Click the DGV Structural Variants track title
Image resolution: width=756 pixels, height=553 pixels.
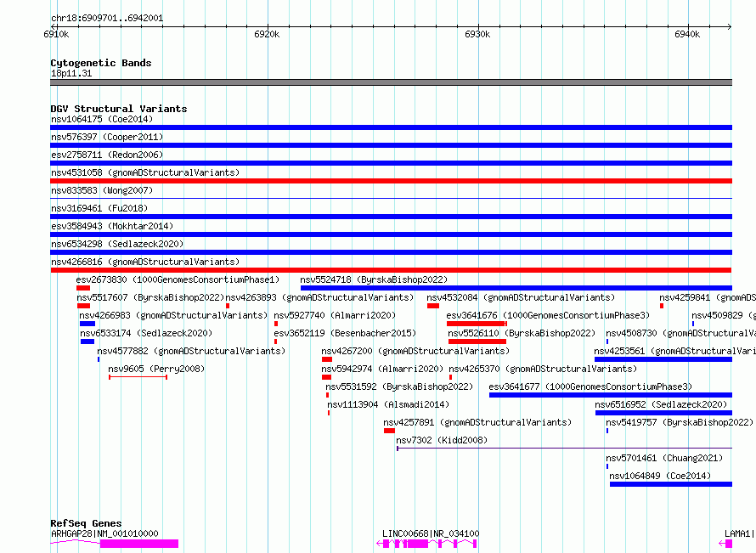[x=119, y=109]
